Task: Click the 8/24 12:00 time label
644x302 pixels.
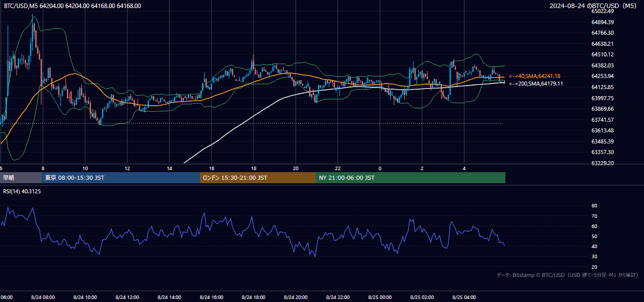Action: 127,297
